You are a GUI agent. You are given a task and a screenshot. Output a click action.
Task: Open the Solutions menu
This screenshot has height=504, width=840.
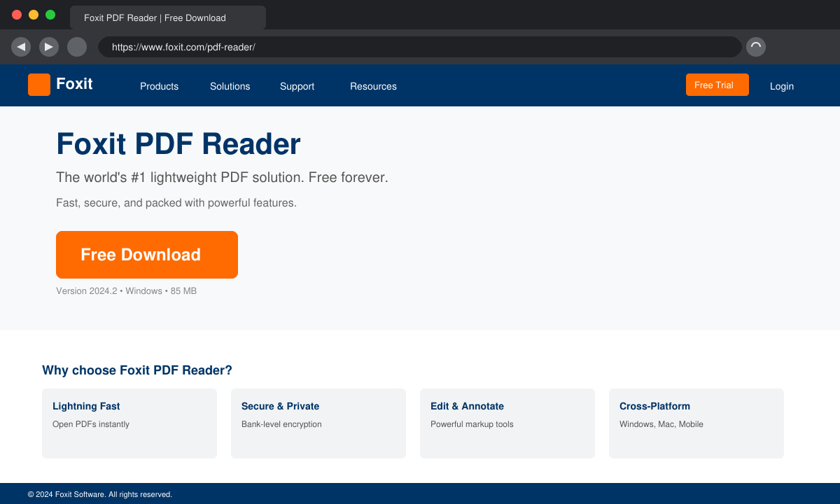(230, 86)
